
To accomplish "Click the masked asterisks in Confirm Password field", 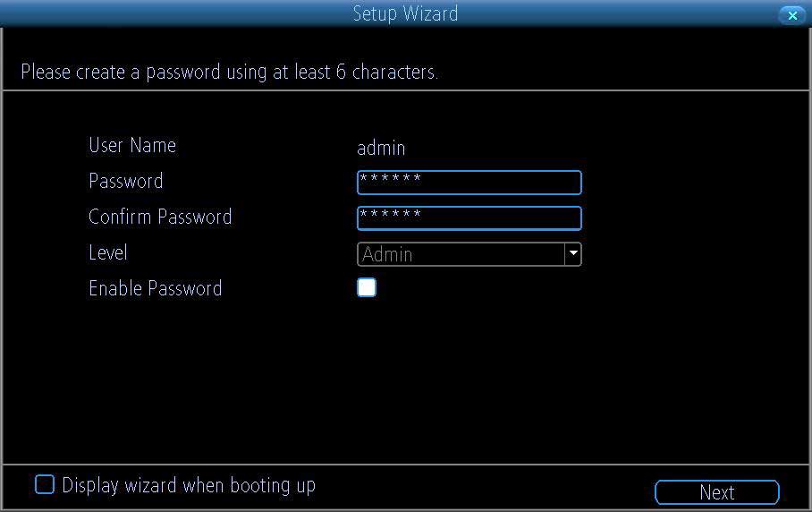I will click(390, 216).
